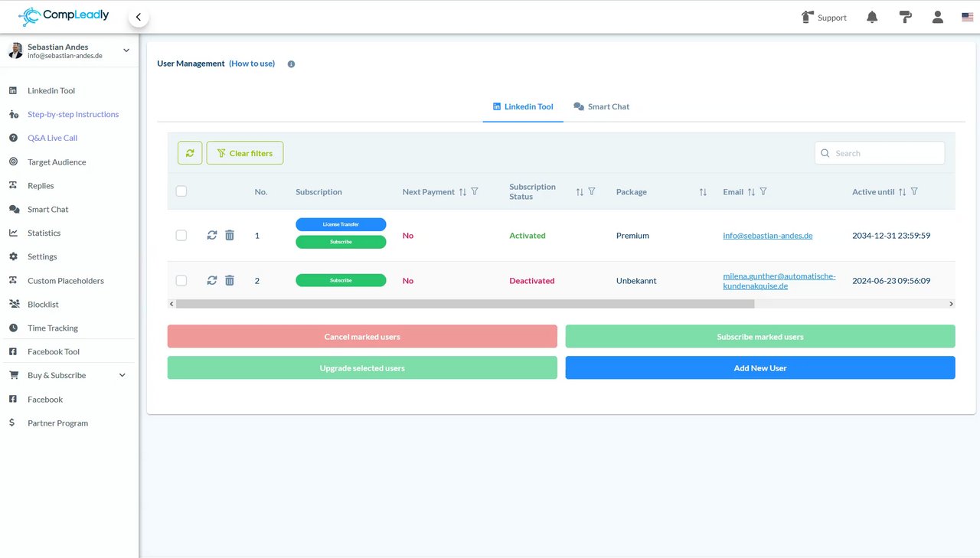Click the notification bell icon
Screen dimensions: 980x558
click(872, 17)
